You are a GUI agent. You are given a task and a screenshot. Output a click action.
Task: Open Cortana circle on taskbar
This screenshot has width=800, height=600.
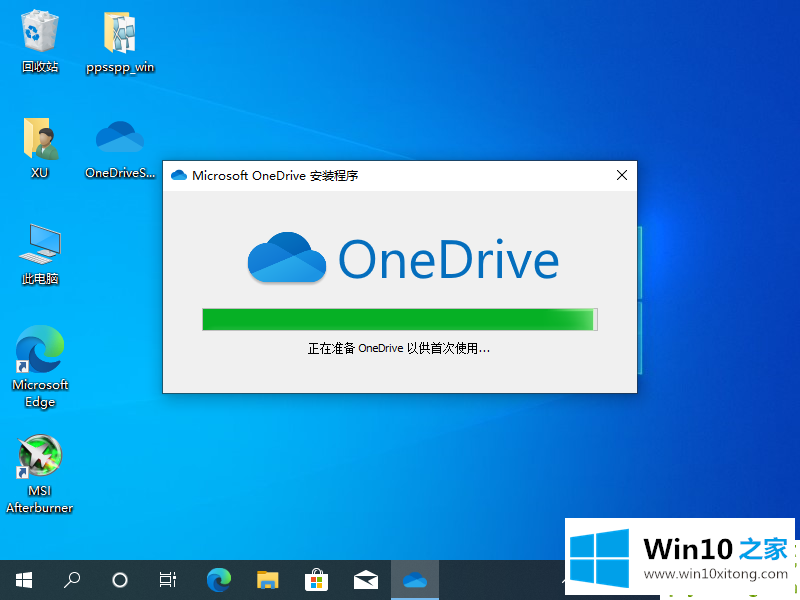point(120,580)
